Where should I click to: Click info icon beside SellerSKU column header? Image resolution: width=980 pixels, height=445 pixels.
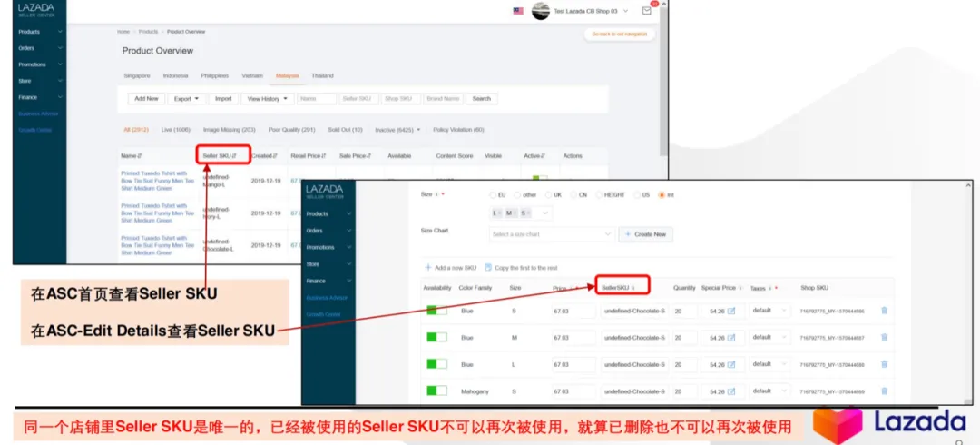[x=633, y=288]
